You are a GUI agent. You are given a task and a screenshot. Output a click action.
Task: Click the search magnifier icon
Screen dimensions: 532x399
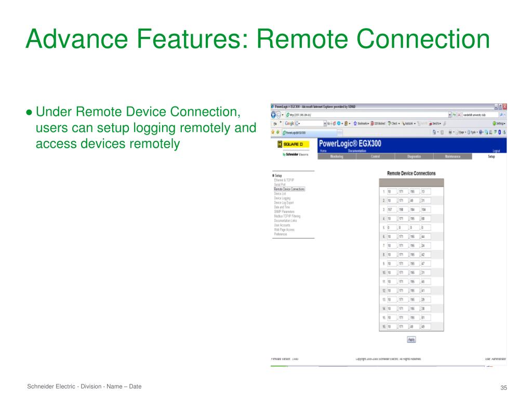pyautogui.click(x=501, y=115)
